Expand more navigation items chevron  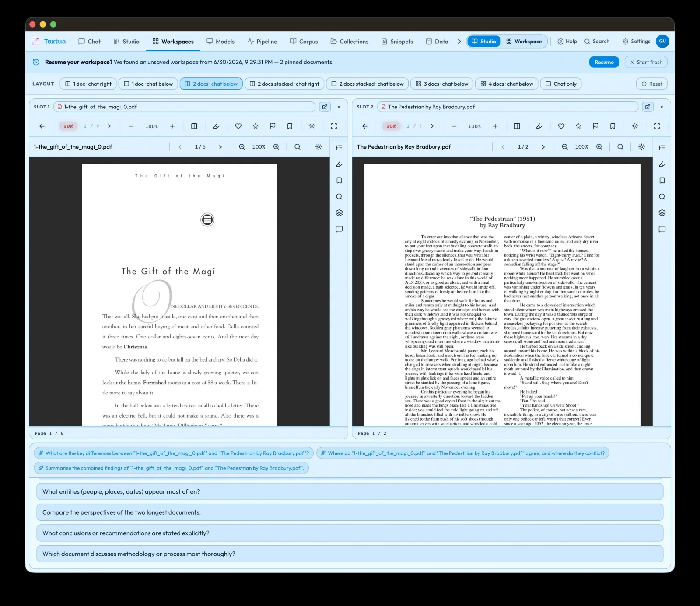click(459, 42)
